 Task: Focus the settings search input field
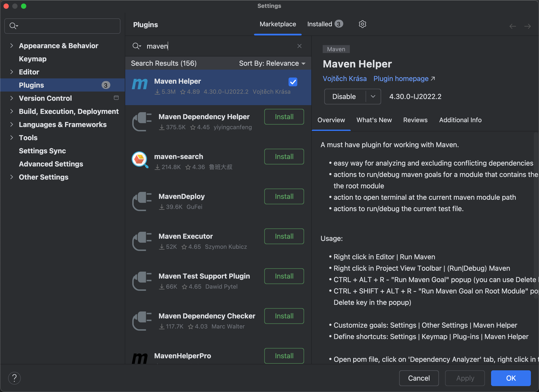click(62, 26)
